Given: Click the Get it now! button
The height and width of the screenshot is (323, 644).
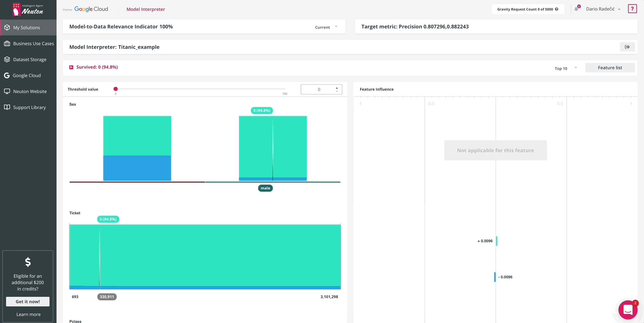Looking at the screenshot, I should (28, 302).
